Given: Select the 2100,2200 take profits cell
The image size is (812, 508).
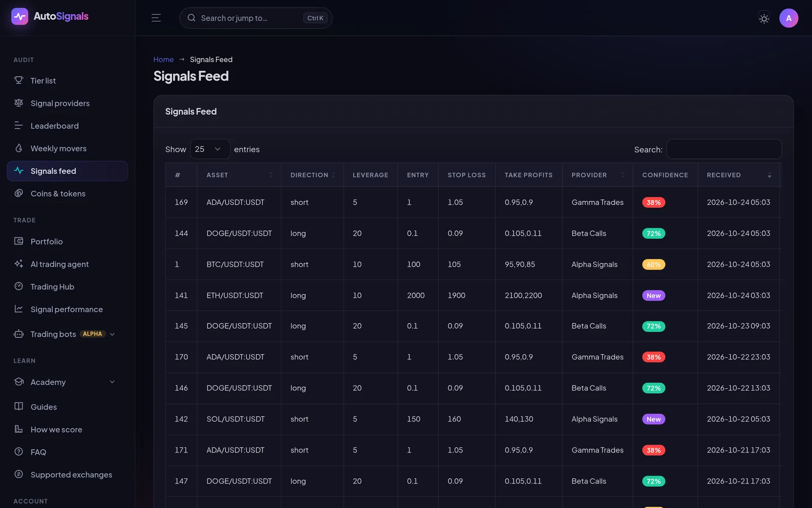Looking at the screenshot, I should point(529,295).
